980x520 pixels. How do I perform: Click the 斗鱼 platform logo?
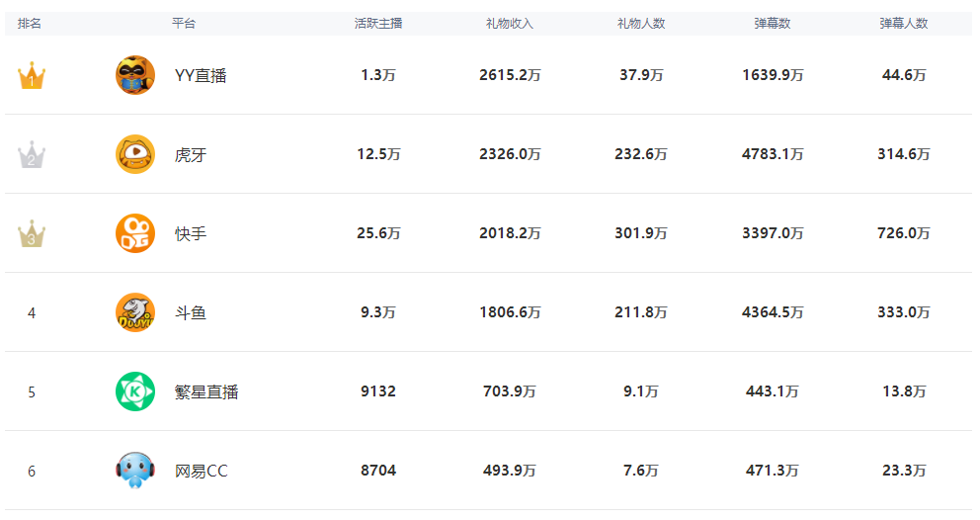pyautogui.click(x=135, y=312)
